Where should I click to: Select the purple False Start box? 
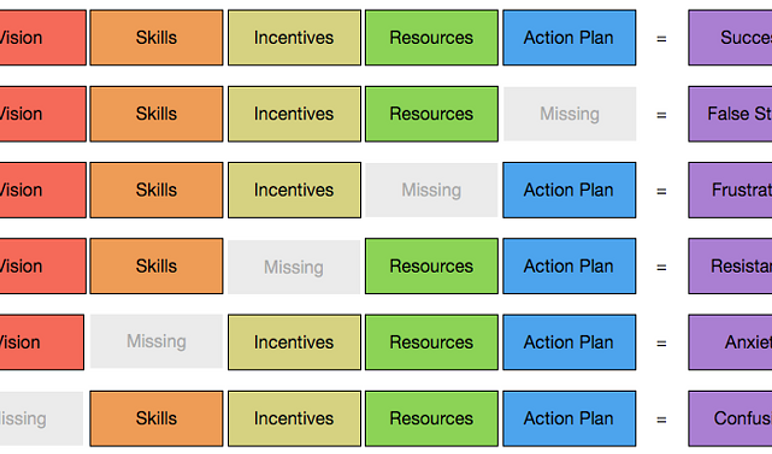(x=730, y=114)
